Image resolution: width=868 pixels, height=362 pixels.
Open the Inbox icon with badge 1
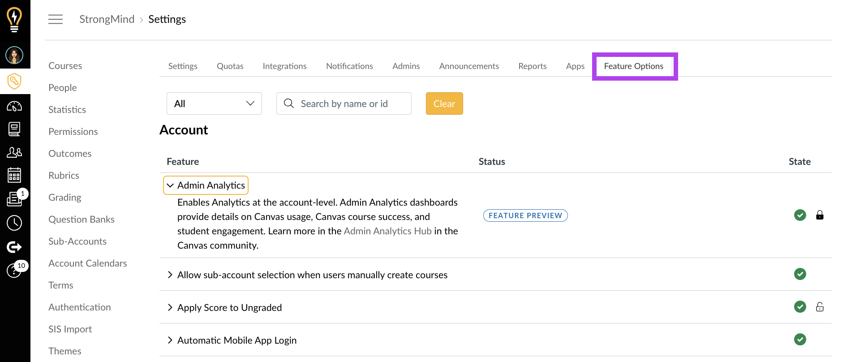[x=14, y=198]
